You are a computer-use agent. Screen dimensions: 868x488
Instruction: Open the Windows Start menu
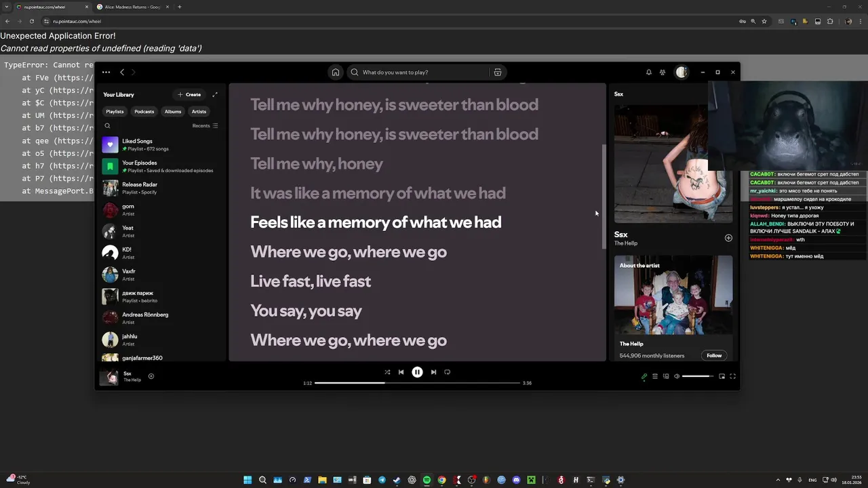(x=248, y=480)
